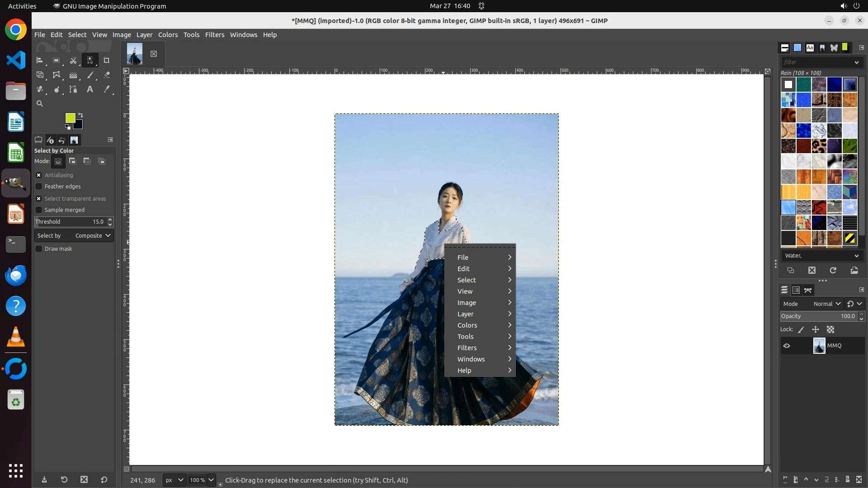The image size is (868, 488).
Task: Select the Text tool
Action: pos(90,89)
